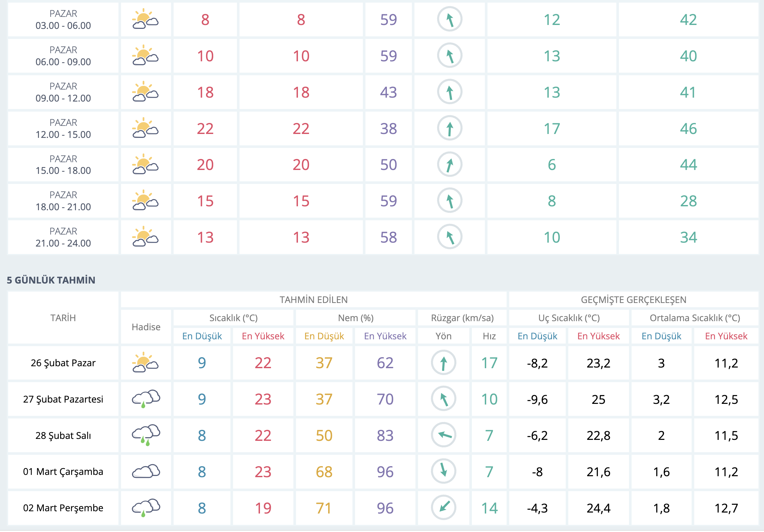Screen dimensions: 764x532
Task: Click wind direction arrow for 09.00 - 12.00 row
Action: point(450,92)
